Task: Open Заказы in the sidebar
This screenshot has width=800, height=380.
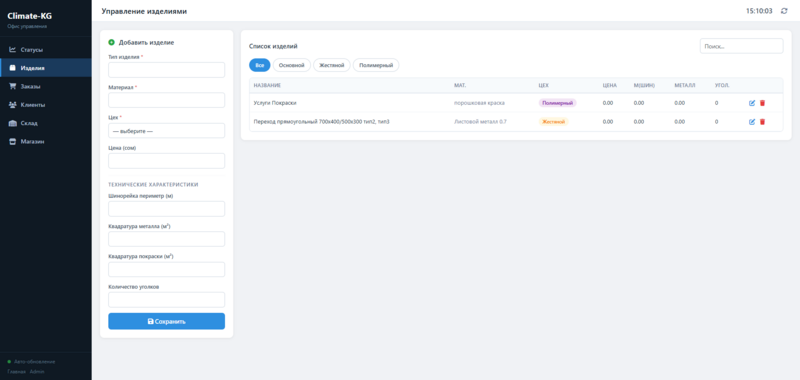Action: 46,86
